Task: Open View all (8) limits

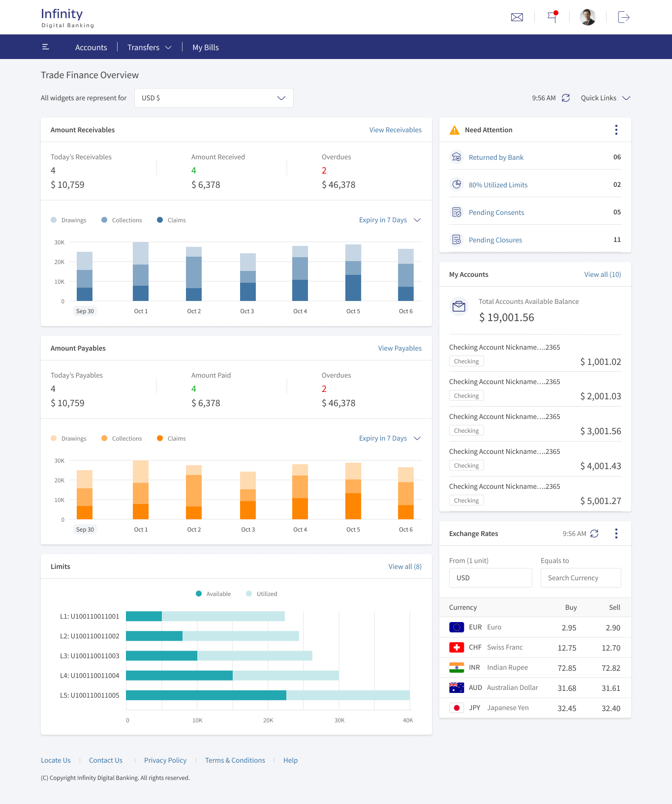Action: click(405, 566)
